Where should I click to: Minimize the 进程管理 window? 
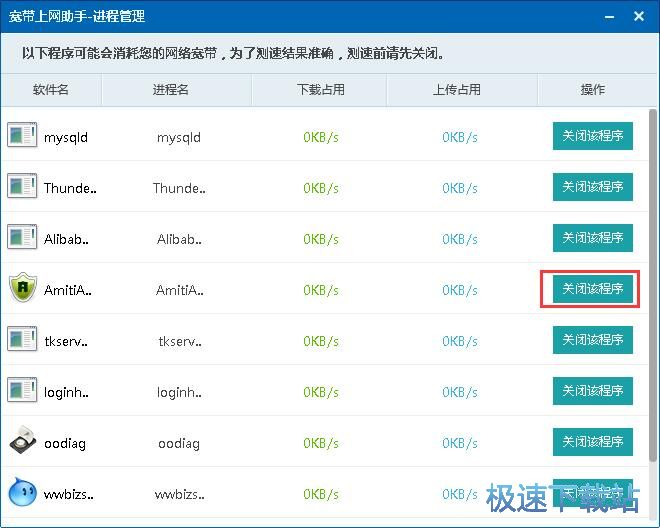coord(609,17)
